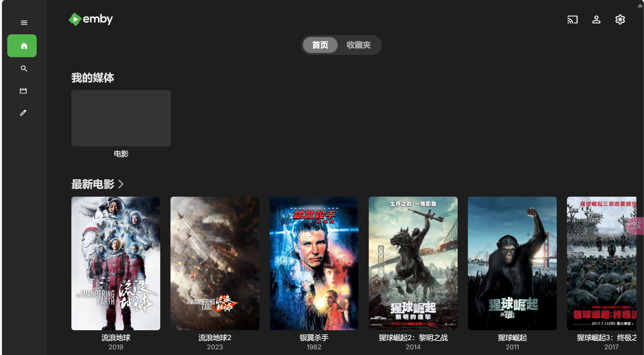This screenshot has height=355, width=644.
Task: Open search from the sidebar magnifier
Action: click(24, 68)
